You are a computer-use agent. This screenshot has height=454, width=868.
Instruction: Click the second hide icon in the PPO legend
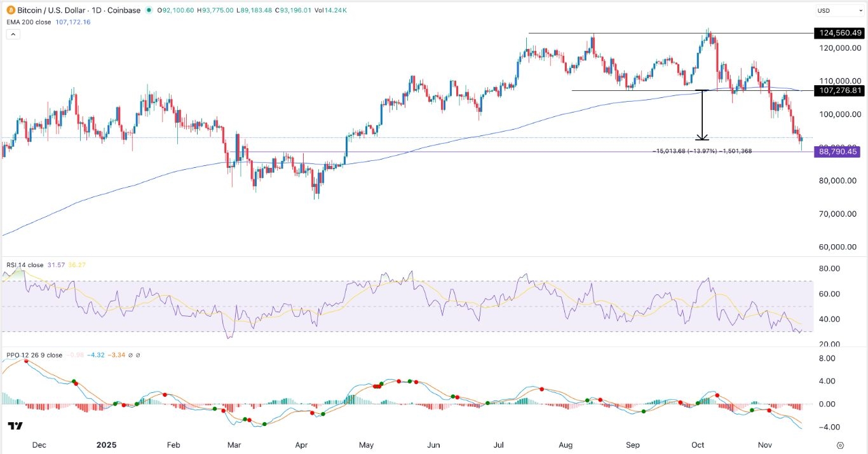pyautogui.click(x=138, y=355)
